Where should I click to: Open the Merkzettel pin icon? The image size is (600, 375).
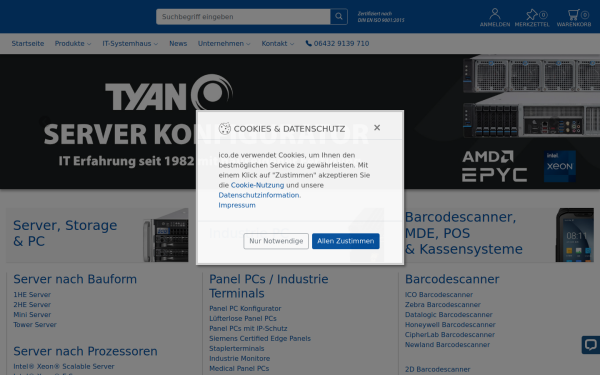[x=532, y=18]
